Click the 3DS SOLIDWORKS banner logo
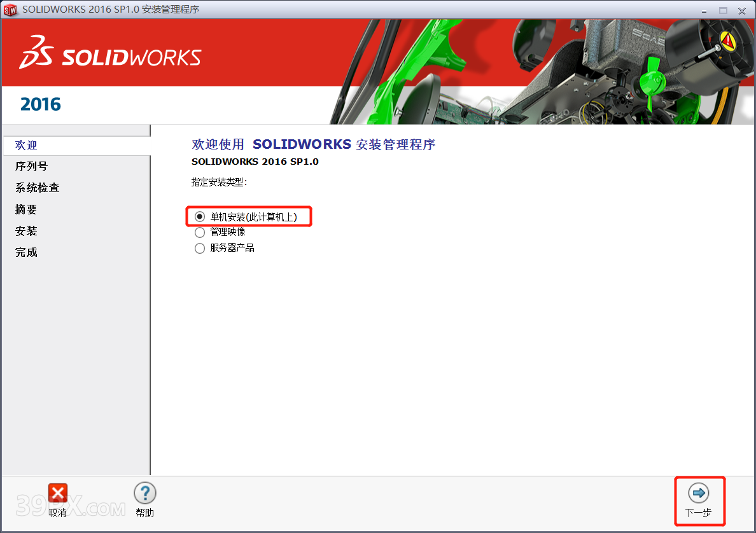This screenshot has width=756, height=533. tap(108, 55)
